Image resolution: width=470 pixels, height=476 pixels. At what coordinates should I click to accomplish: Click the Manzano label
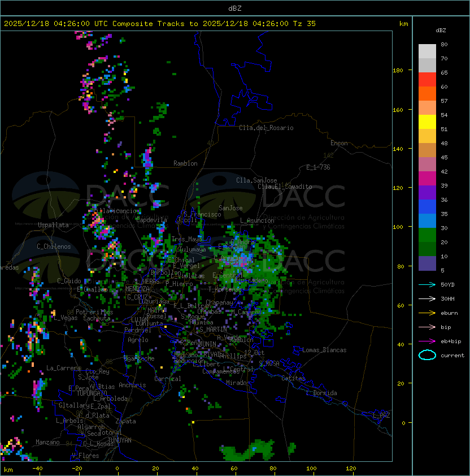47,442
